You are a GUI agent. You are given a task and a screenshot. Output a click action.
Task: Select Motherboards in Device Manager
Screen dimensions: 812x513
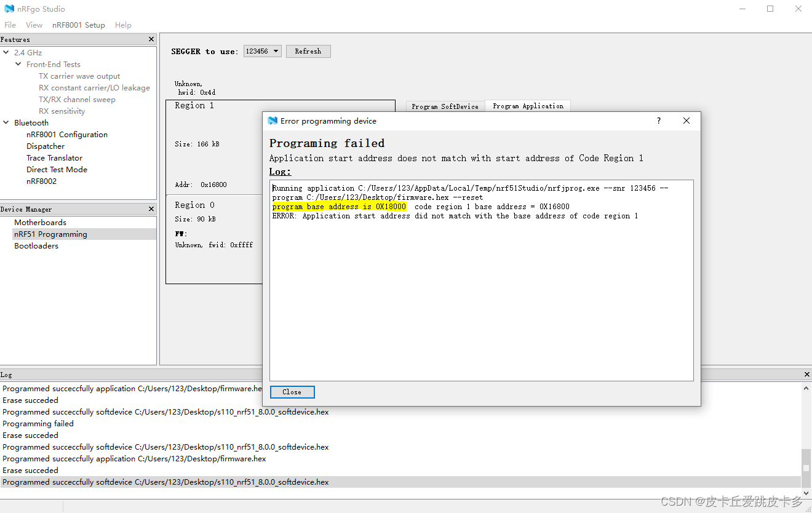click(x=40, y=223)
